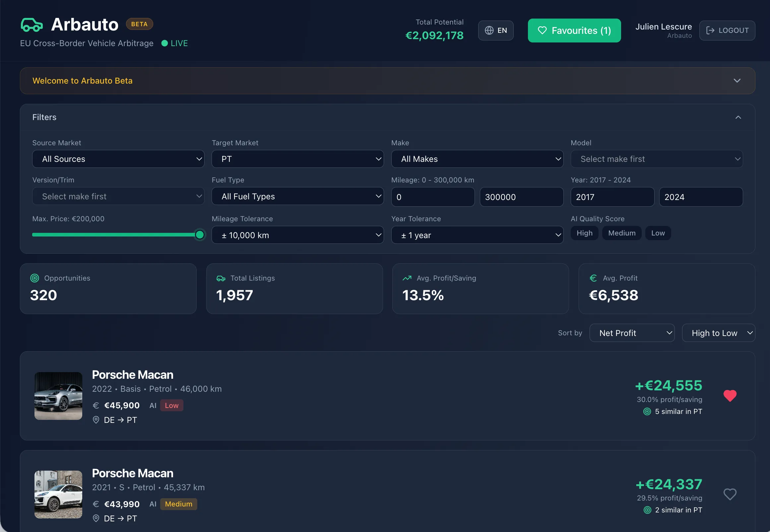Open the Mileage Tolerance dropdown

[297, 235]
